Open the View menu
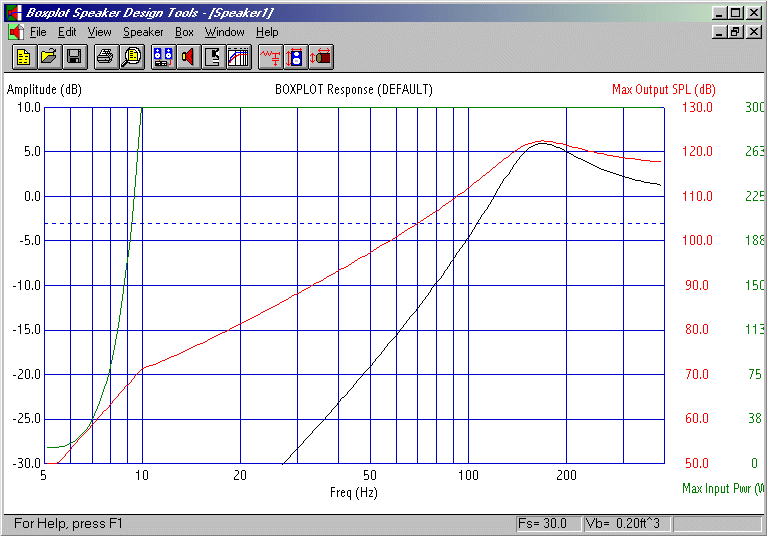The image size is (767, 536). pyautogui.click(x=99, y=32)
